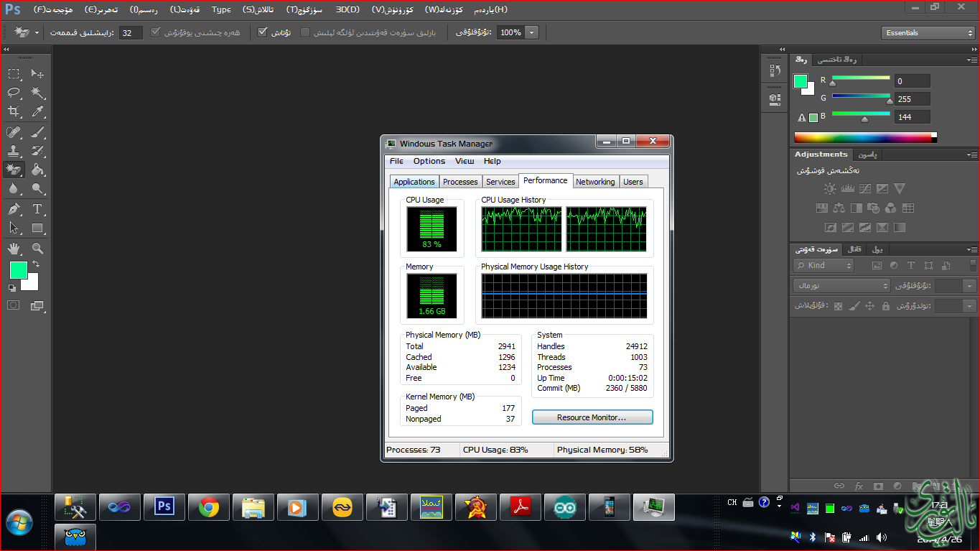This screenshot has height=551, width=980.
Task: Select the Dodge tool
Action: [37, 189]
